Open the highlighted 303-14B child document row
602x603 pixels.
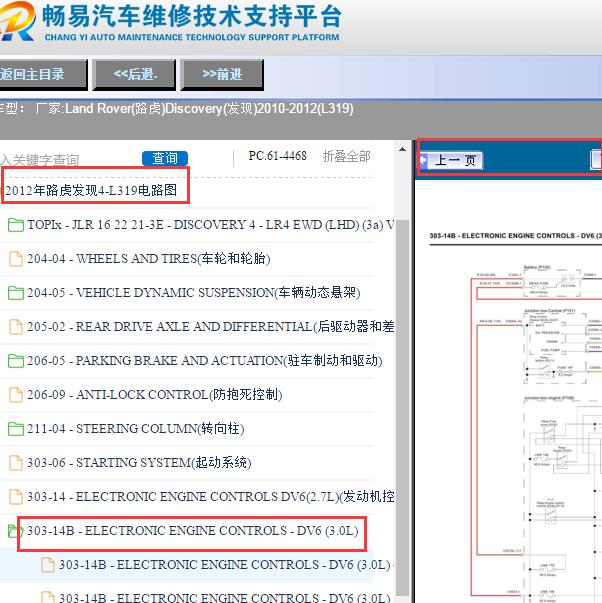click(187, 565)
